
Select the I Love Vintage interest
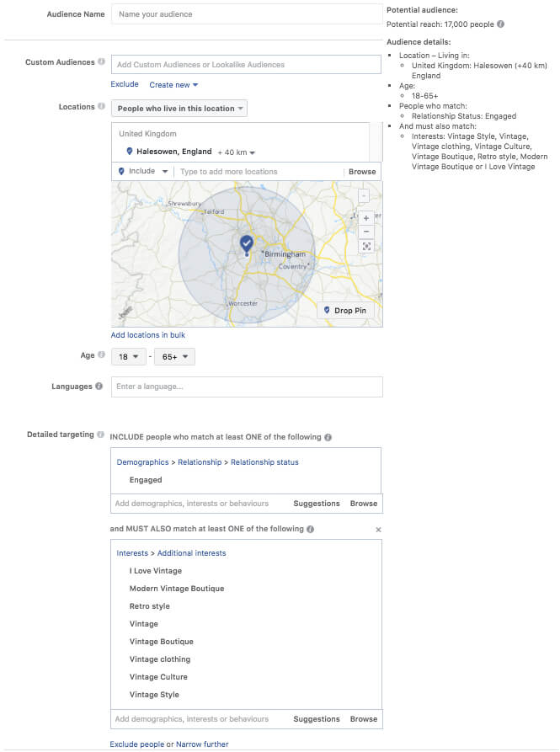point(155,571)
